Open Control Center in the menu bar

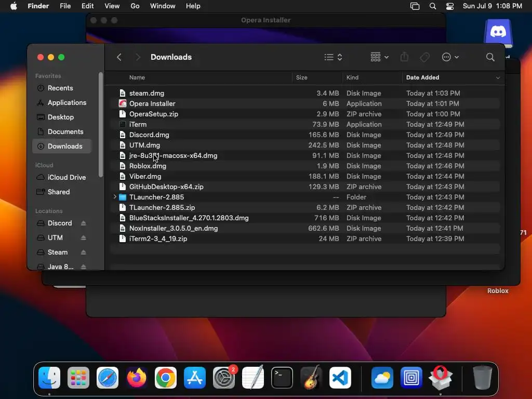click(450, 6)
